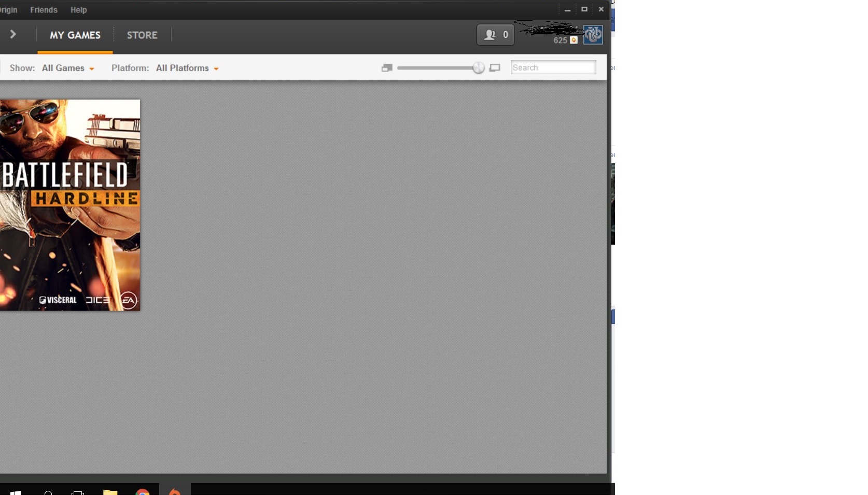The height and width of the screenshot is (495, 868).
Task: Open the Friends menu
Action: 44,10
